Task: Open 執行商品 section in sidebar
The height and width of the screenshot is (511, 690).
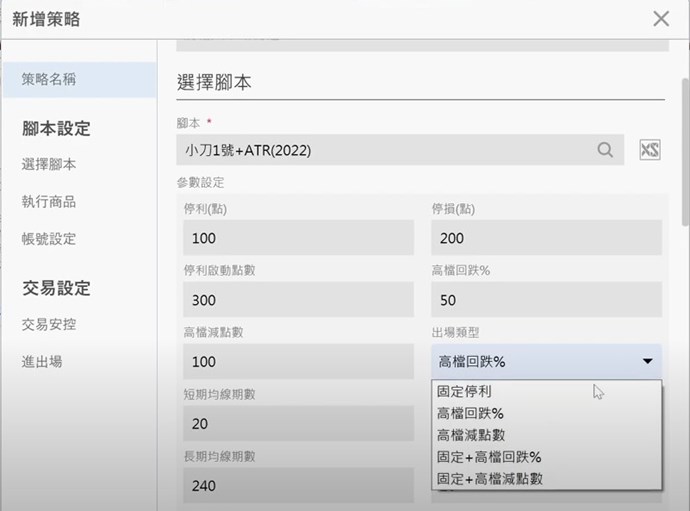Action: (49, 201)
